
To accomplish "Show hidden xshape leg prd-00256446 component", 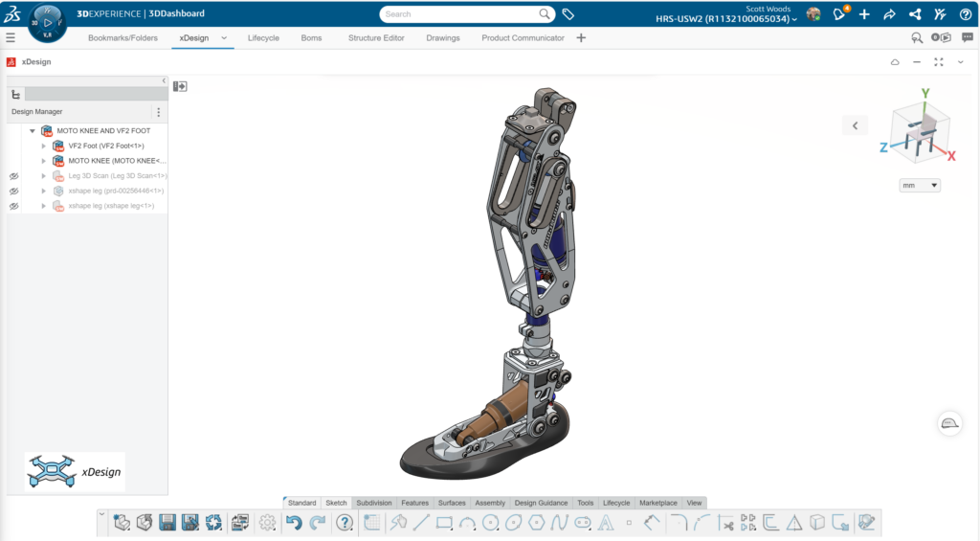I will click(13, 191).
